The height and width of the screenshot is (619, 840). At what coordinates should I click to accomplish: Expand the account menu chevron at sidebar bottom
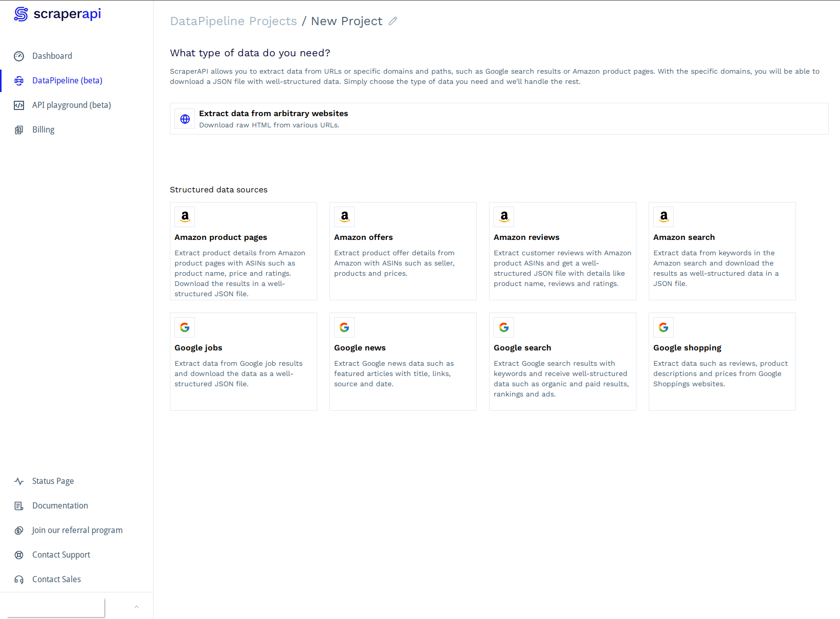[137, 607]
